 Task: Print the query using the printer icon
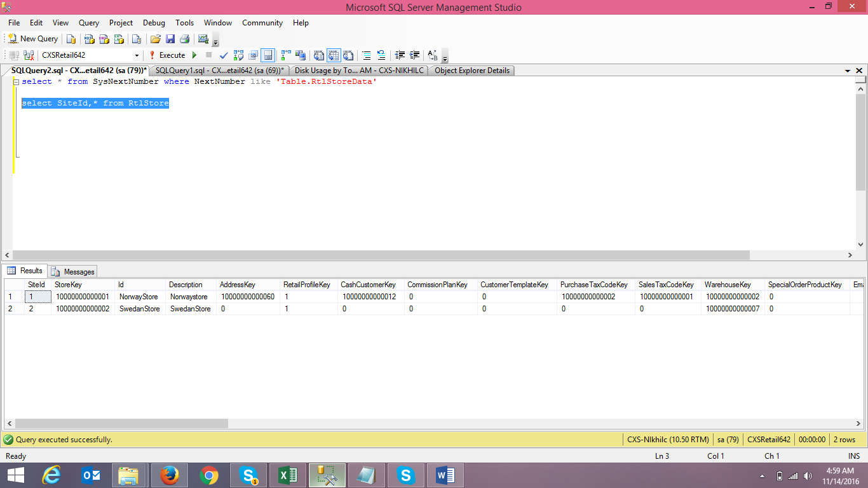pos(184,39)
